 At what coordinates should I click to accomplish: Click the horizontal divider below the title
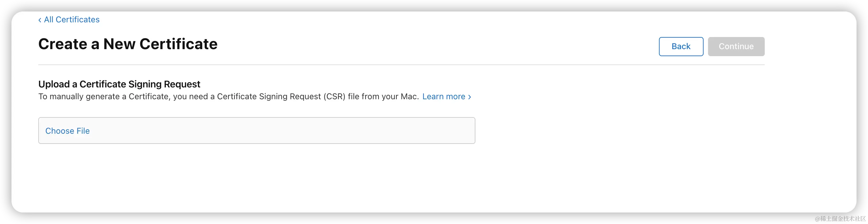(401, 65)
